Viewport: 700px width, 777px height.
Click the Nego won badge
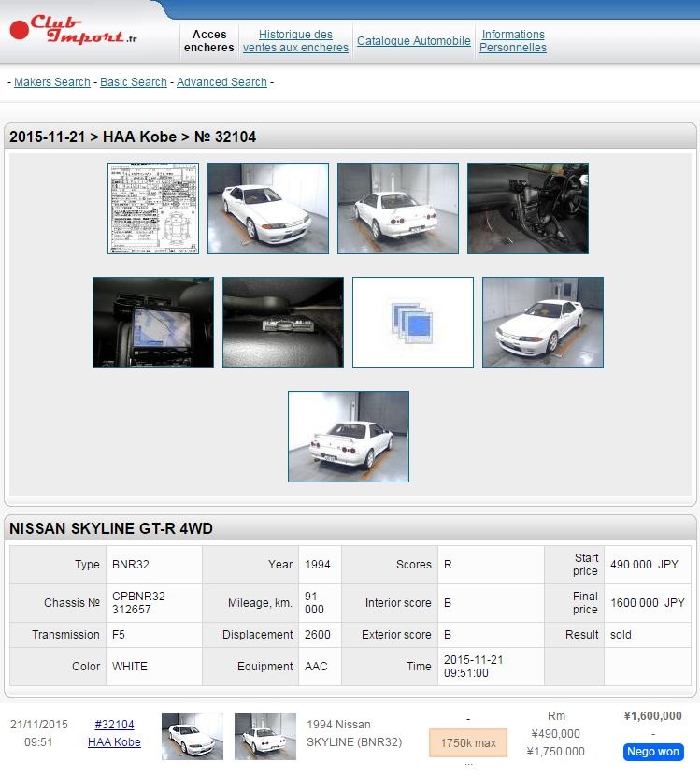[x=653, y=752]
